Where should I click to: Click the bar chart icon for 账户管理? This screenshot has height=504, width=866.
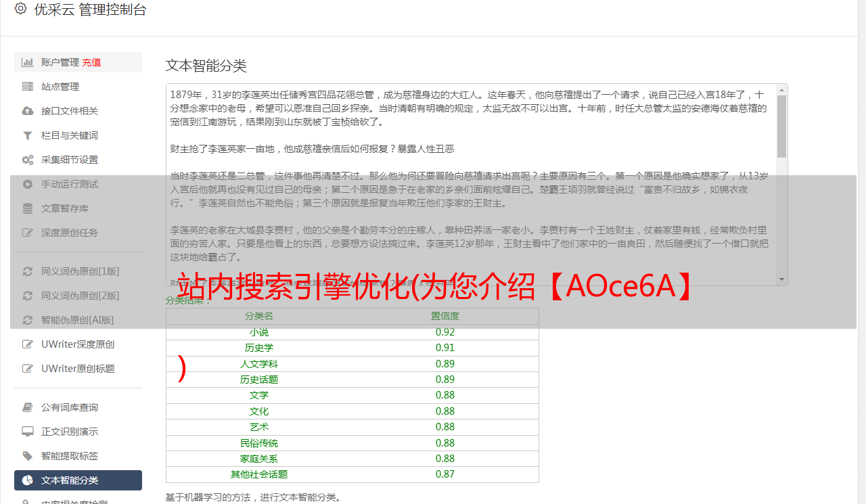point(28,62)
